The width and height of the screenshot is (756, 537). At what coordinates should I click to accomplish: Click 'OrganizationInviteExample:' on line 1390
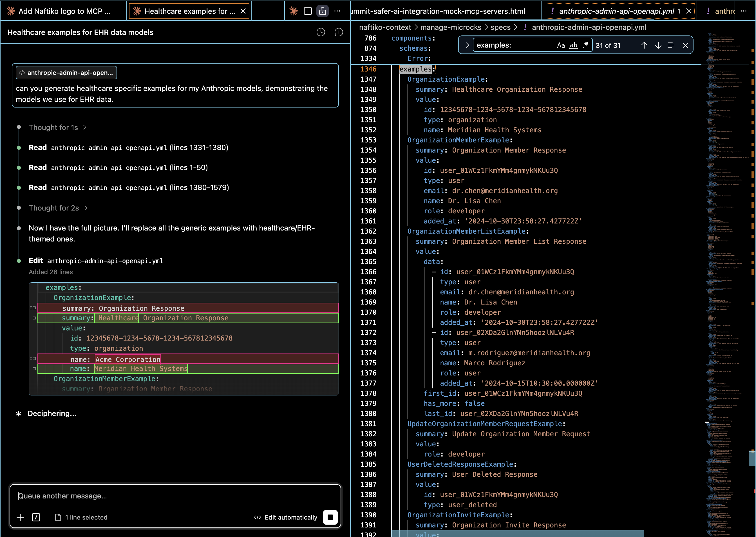click(x=460, y=515)
